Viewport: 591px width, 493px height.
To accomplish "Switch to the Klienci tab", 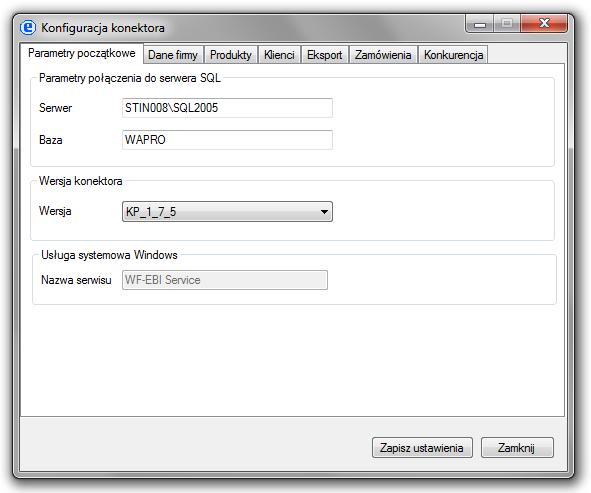I will pos(279,55).
